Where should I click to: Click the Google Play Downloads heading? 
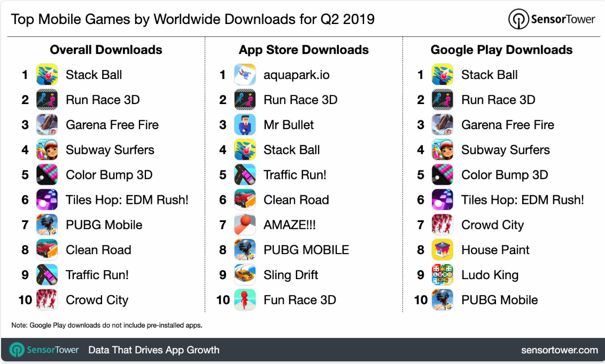tap(502, 50)
